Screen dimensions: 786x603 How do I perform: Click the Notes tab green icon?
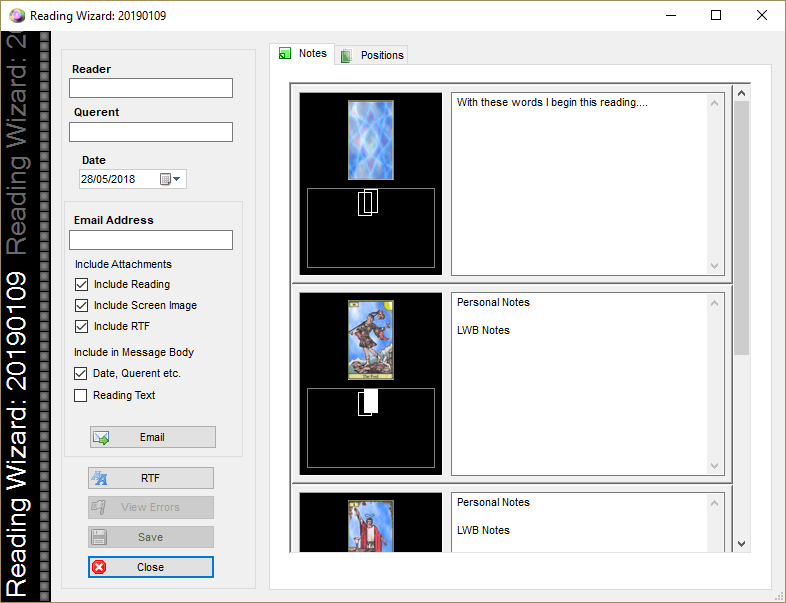pos(285,54)
